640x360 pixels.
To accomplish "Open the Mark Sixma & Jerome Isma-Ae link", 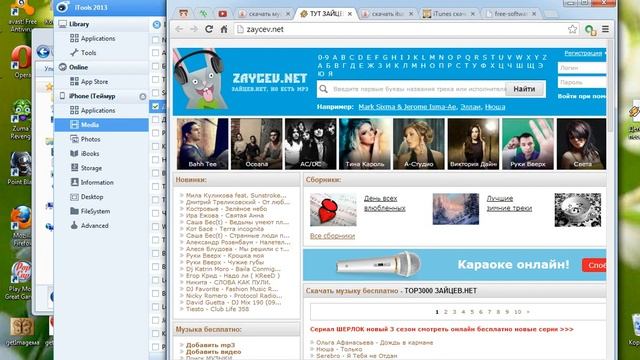I will (407, 107).
